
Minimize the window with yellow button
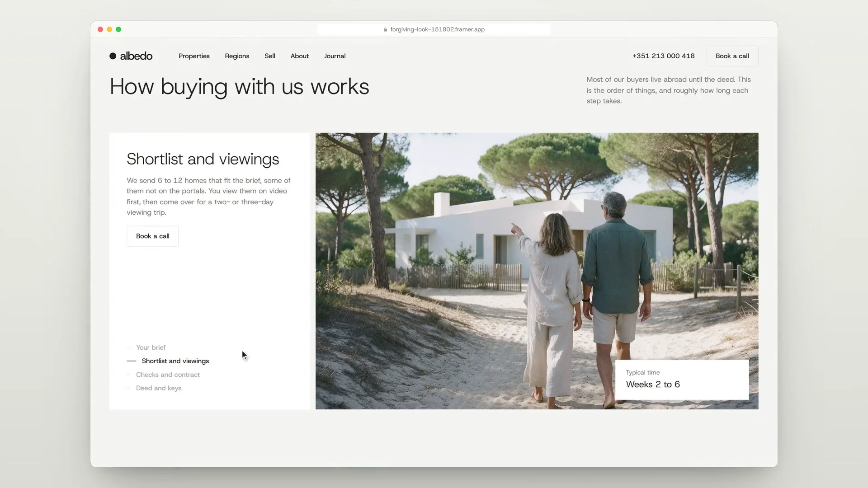point(109,29)
